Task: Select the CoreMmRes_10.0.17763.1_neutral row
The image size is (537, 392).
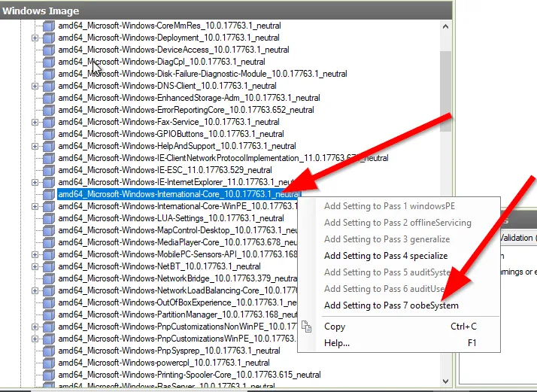Action: 169,26
